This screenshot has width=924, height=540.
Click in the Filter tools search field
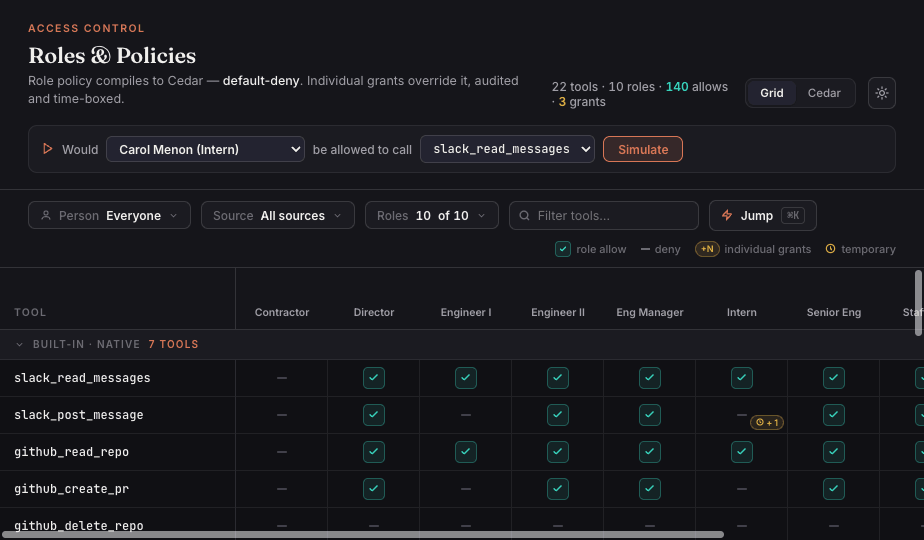pos(604,215)
